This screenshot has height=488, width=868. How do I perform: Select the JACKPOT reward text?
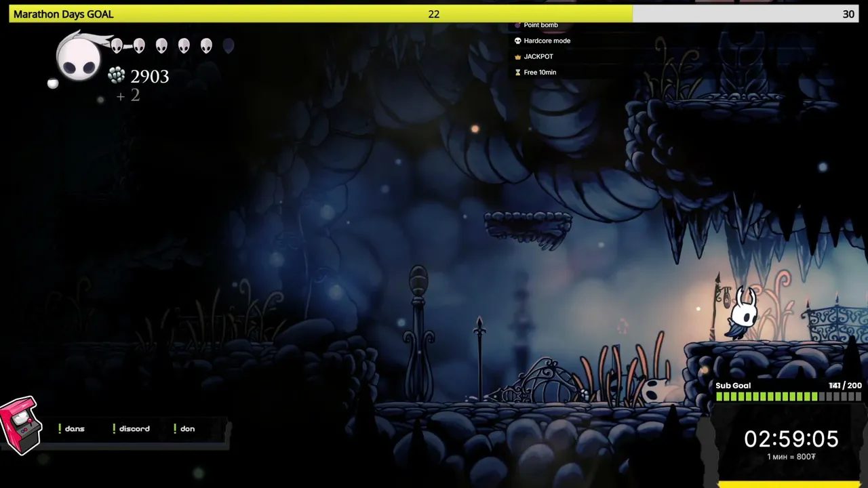tap(538, 56)
